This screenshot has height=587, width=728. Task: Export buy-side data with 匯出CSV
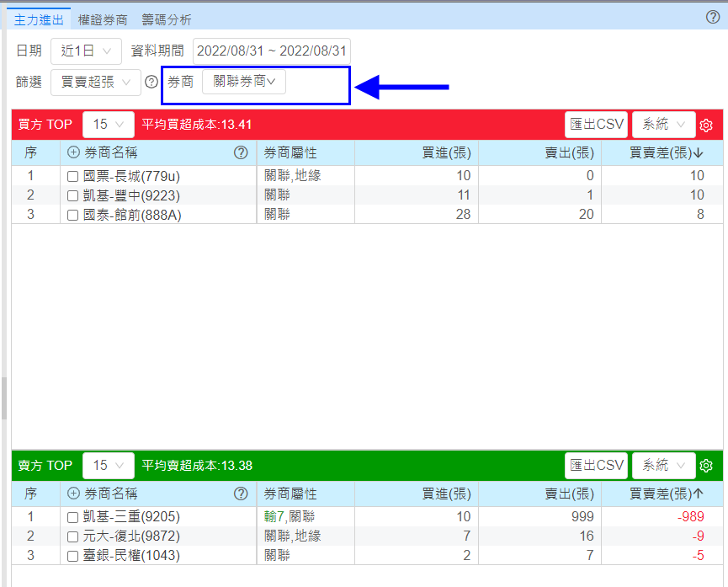(x=597, y=125)
